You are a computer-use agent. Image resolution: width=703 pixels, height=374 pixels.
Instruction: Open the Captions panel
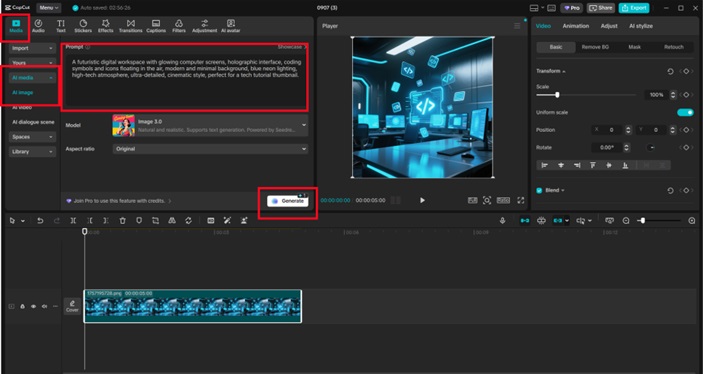(x=156, y=26)
